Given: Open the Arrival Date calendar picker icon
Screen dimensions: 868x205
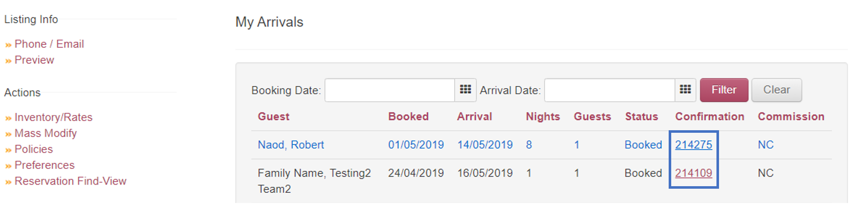Looking at the screenshot, I should click(685, 90).
